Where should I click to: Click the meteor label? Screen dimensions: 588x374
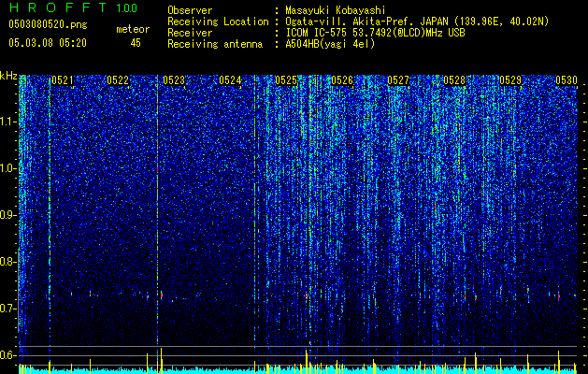tap(133, 29)
